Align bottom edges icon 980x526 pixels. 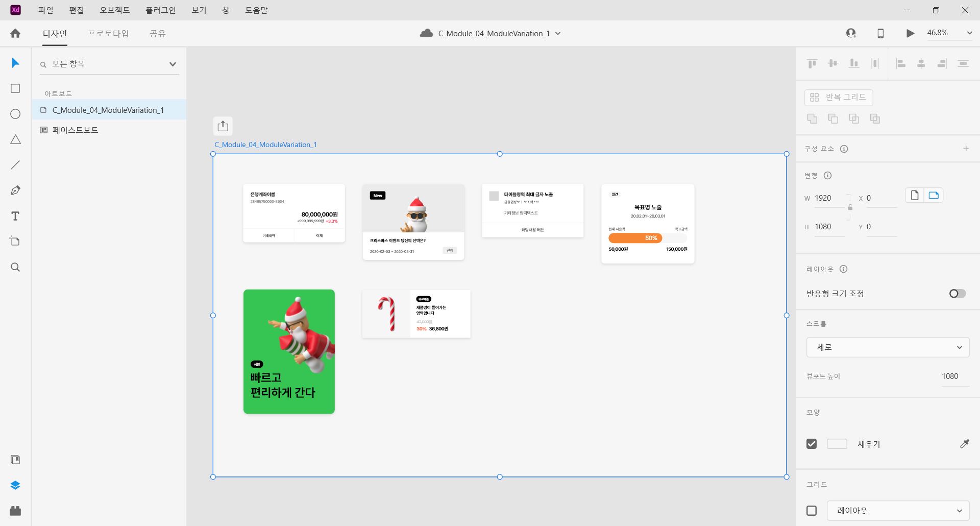(854, 63)
